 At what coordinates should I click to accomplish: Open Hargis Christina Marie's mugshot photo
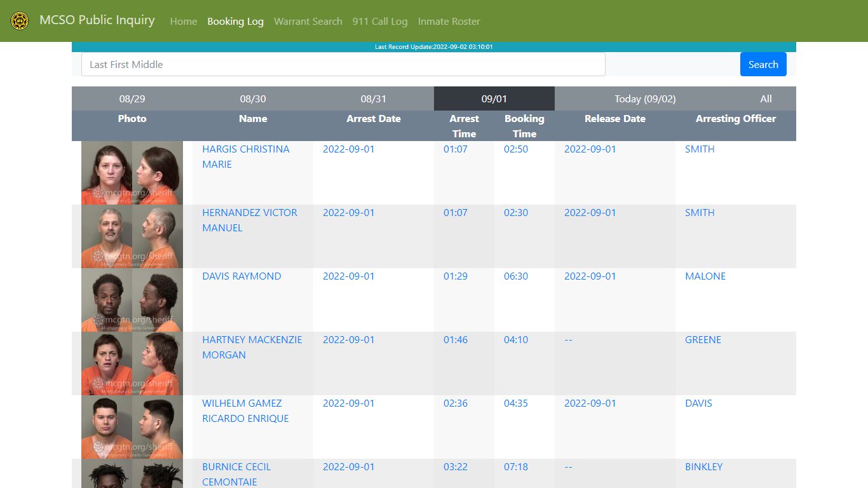coord(132,173)
